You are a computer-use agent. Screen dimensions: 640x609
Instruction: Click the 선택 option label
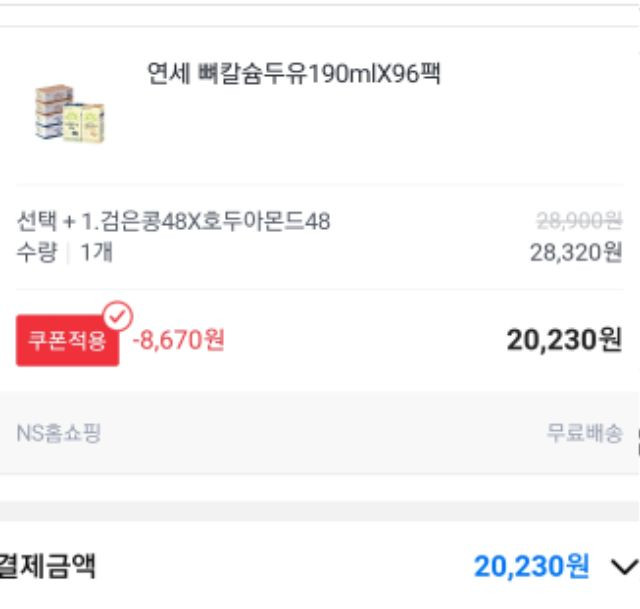(37, 222)
